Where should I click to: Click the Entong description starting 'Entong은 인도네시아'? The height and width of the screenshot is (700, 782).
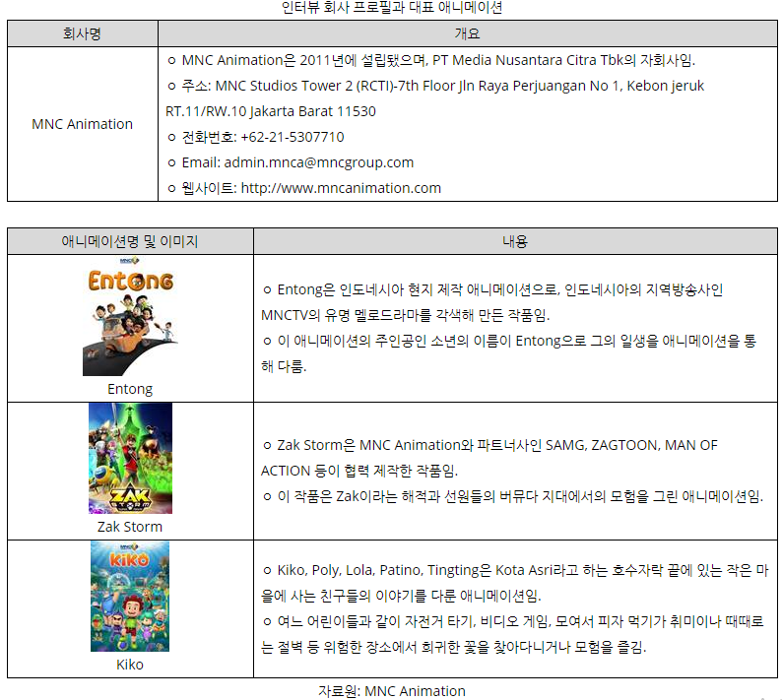click(492, 289)
